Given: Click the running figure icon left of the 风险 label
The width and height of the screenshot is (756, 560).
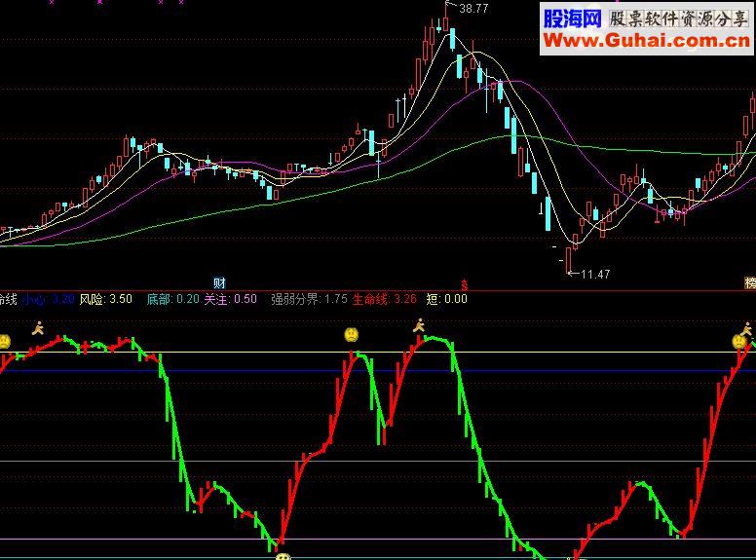Looking at the screenshot, I should pos(38,327).
